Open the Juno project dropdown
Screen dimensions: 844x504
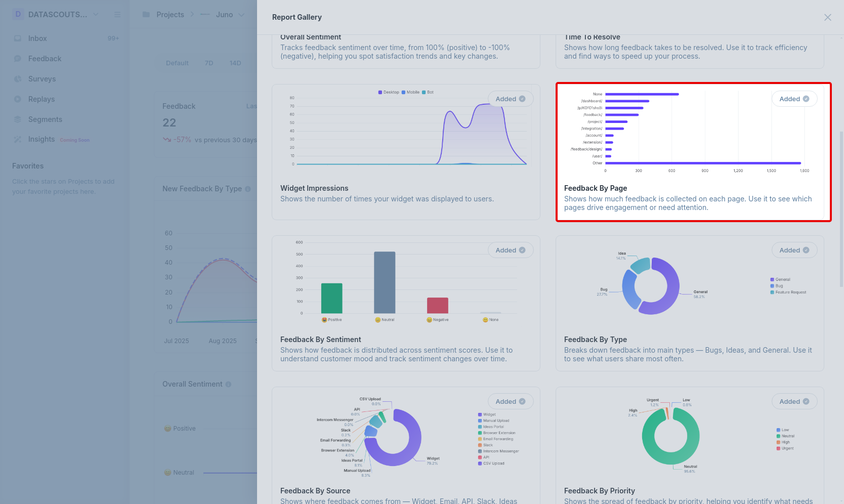[241, 15]
